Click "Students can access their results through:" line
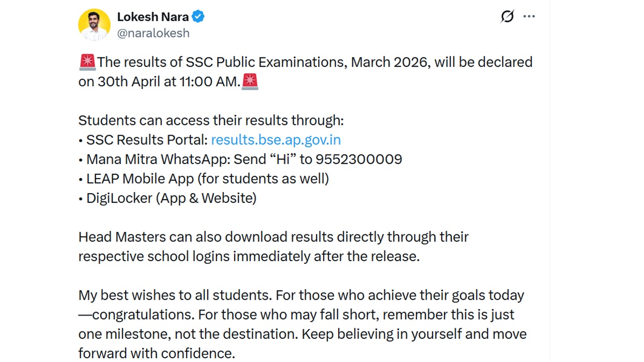 [x=211, y=120]
